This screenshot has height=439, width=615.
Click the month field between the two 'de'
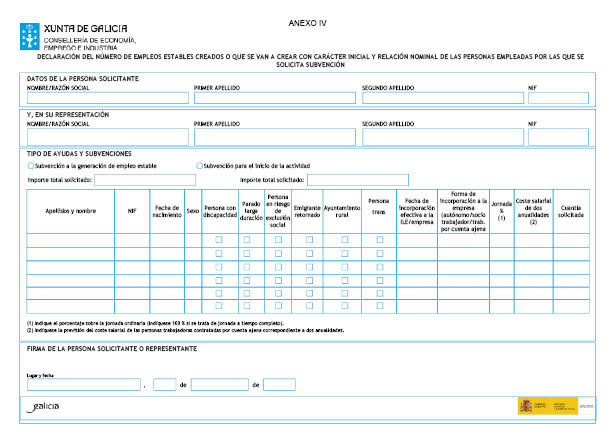(220, 384)
